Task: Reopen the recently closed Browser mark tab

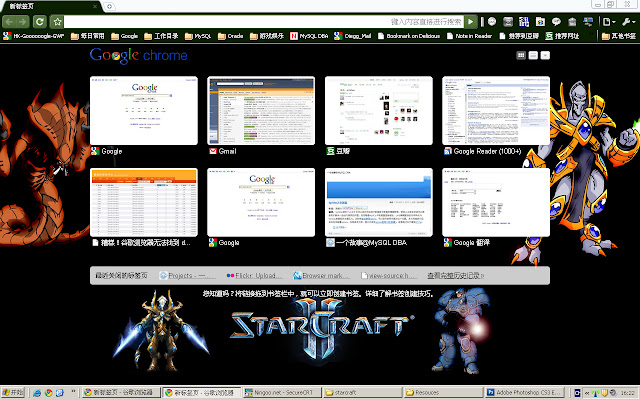Action: (x=322, y=276)
